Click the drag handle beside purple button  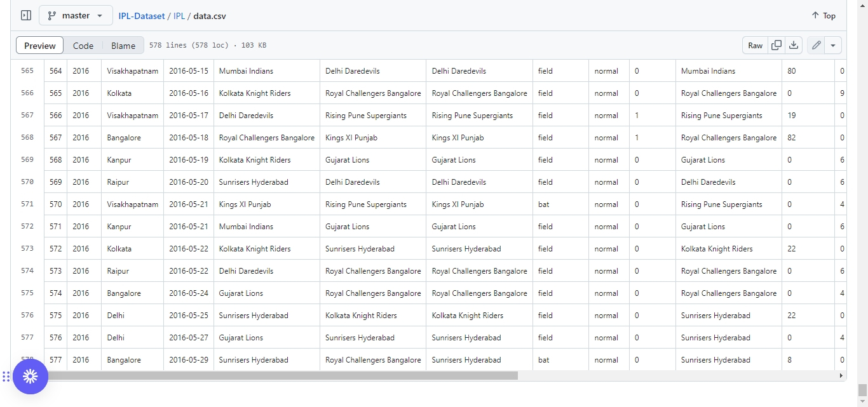(x=6, y=377)
